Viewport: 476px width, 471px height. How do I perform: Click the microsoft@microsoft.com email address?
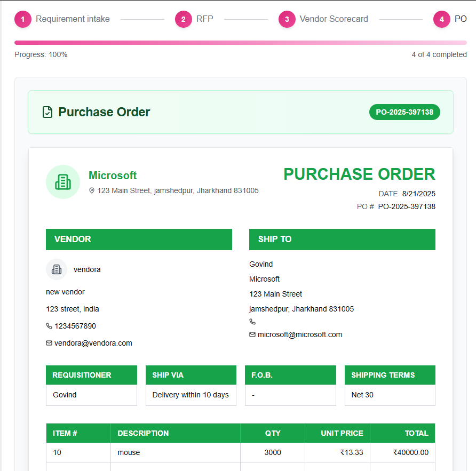(x=300, y=334)
